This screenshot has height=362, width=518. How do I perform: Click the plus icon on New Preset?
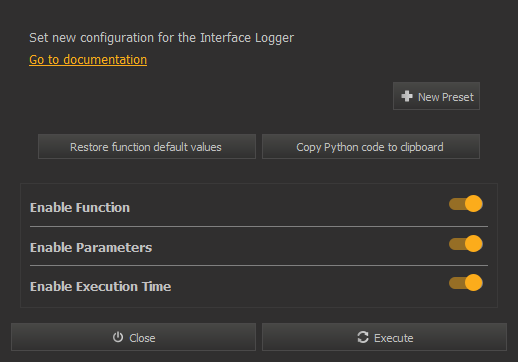click(x=407, y=96)
